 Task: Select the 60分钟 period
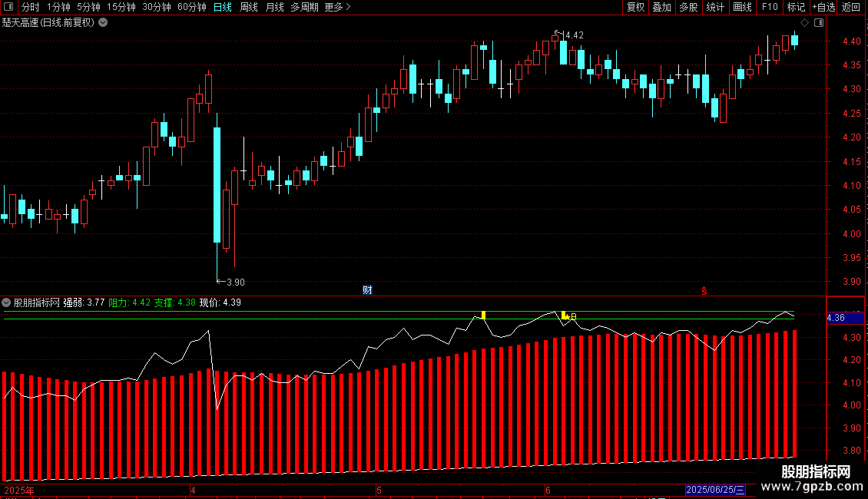[x=191, y=7]
